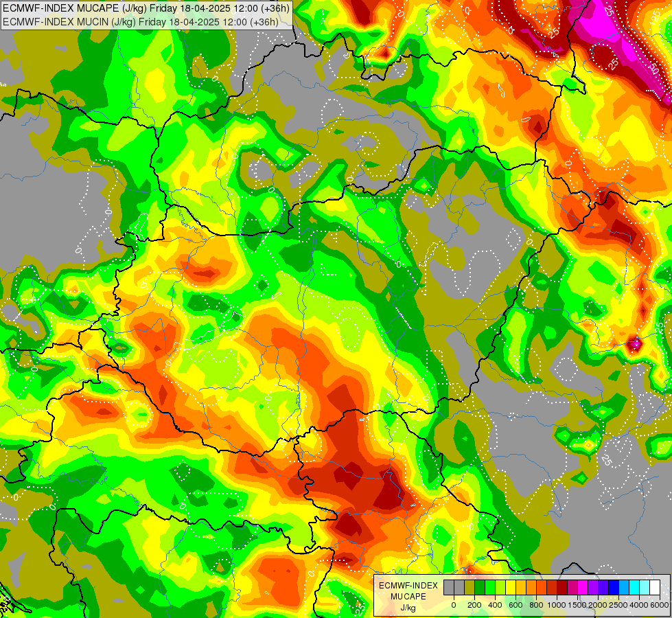
Task: Click the MUCAPE title line at top
Action: (146, 8)
